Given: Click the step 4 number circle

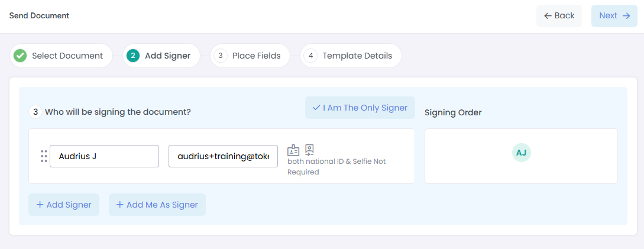Looking at the screenshot, I should 310,56.
